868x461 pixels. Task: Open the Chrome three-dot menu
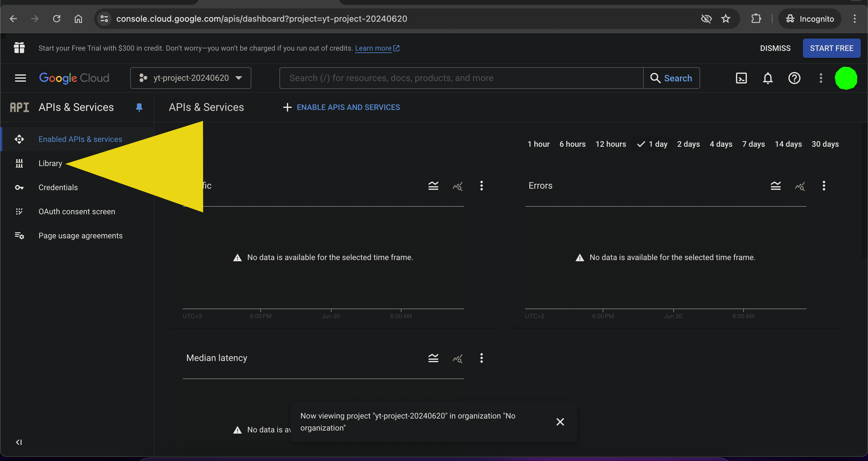(854, 19)
